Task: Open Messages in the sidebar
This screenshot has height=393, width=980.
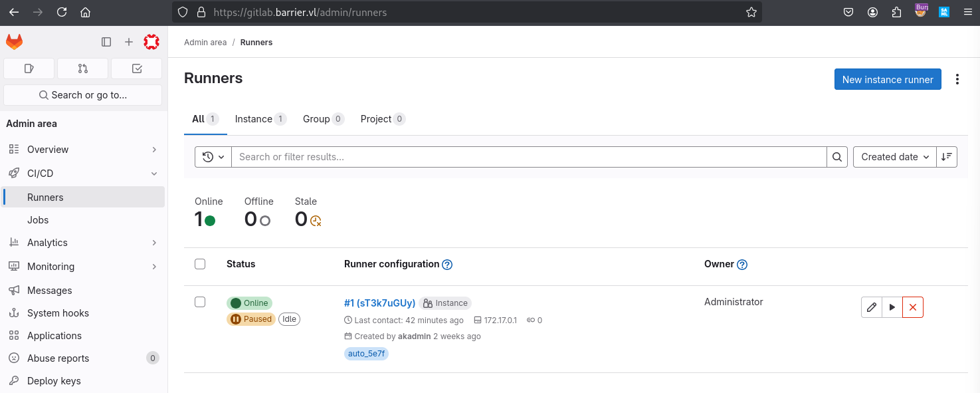Action: point(83,291)
